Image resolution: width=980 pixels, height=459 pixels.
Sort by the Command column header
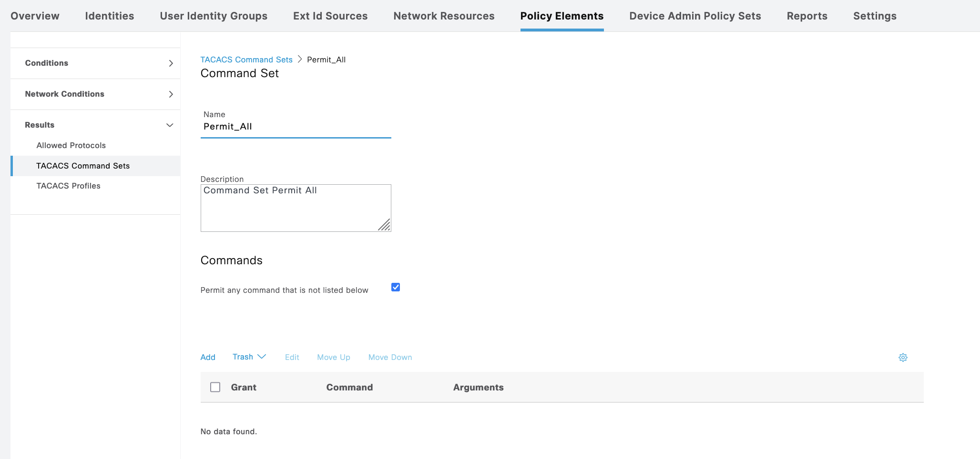pyautogui.click(x=349, y=388)
